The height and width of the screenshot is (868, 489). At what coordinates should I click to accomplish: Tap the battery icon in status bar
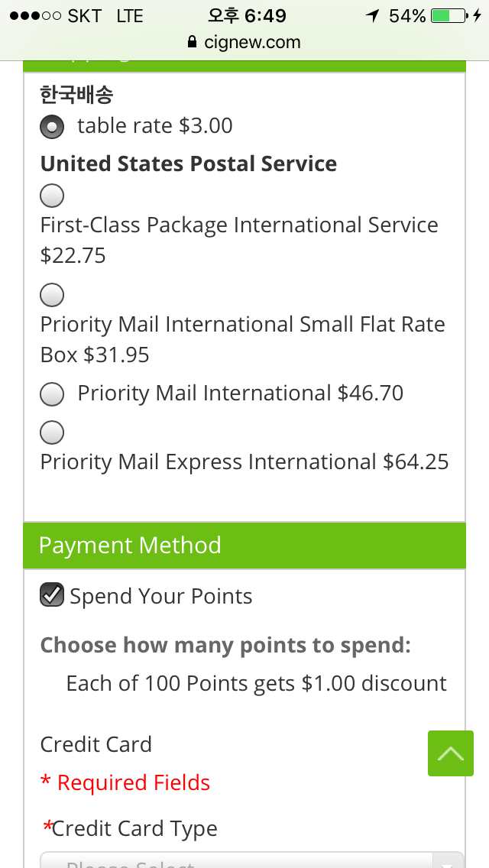449,15
